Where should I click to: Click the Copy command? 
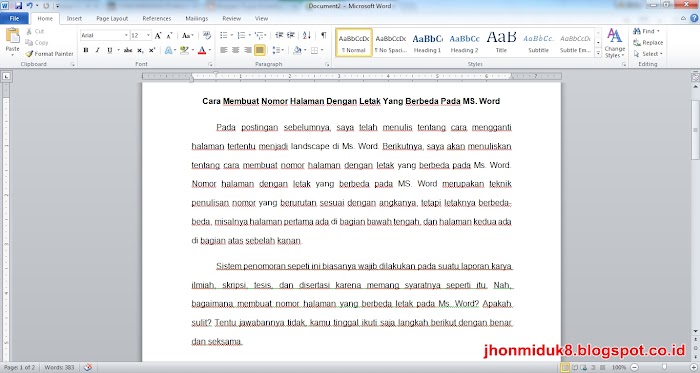pyautogui.click(x=37, y=42)
